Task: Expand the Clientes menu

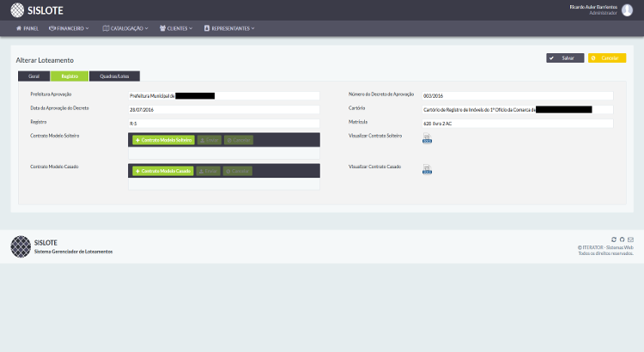Action: click(x=176, y=28)
